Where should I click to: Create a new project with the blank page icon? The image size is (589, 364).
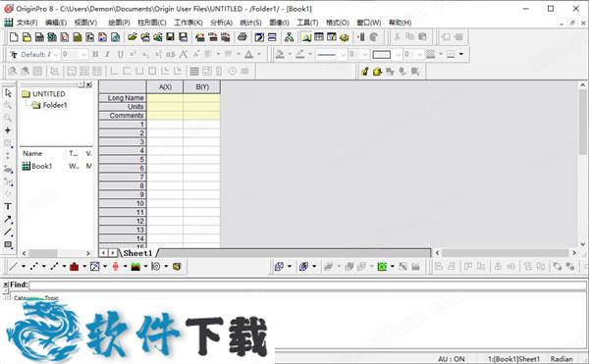point(14,37)
